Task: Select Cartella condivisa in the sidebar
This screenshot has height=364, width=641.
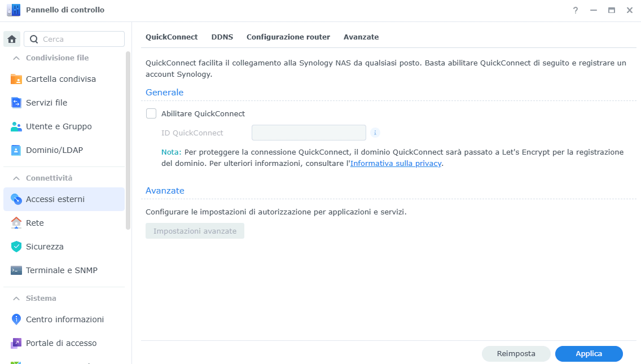Action: [x=64, y=79]
